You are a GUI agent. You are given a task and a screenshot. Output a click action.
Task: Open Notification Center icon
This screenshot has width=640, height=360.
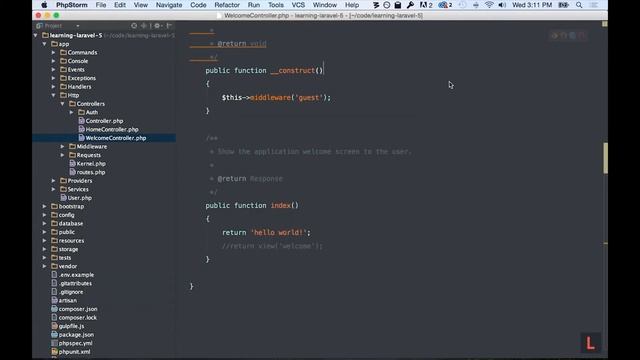pyautogui.click(x=594, y=5)
